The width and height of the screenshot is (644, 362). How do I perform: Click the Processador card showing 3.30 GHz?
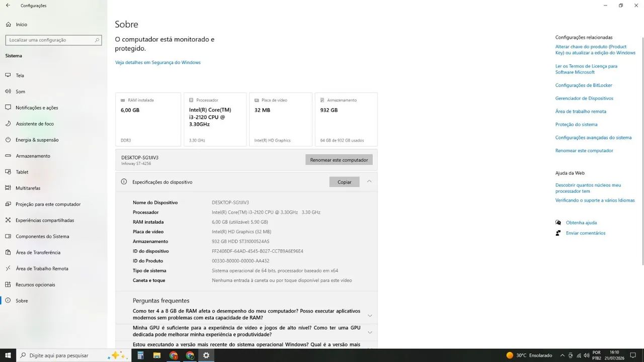[x=215, y=120]
